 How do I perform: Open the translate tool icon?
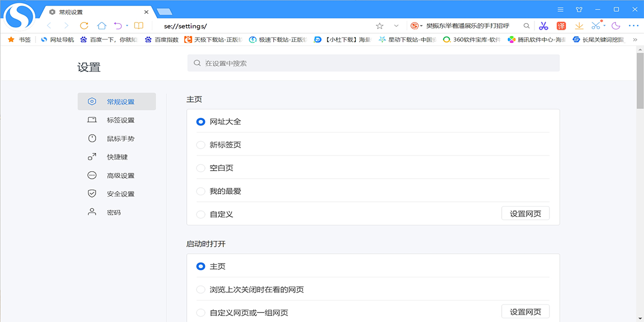coord(561,26)
